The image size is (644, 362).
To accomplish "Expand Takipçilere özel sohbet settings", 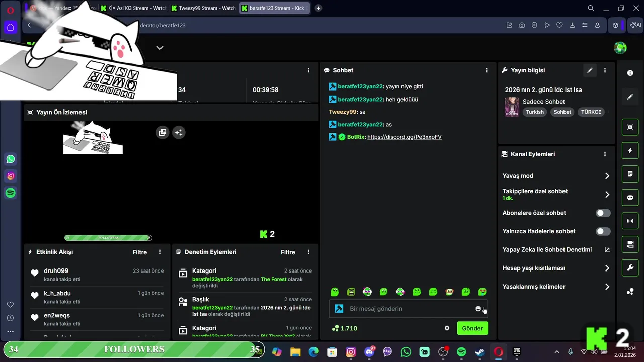I will pyautogui.click(x=556, y=194).
